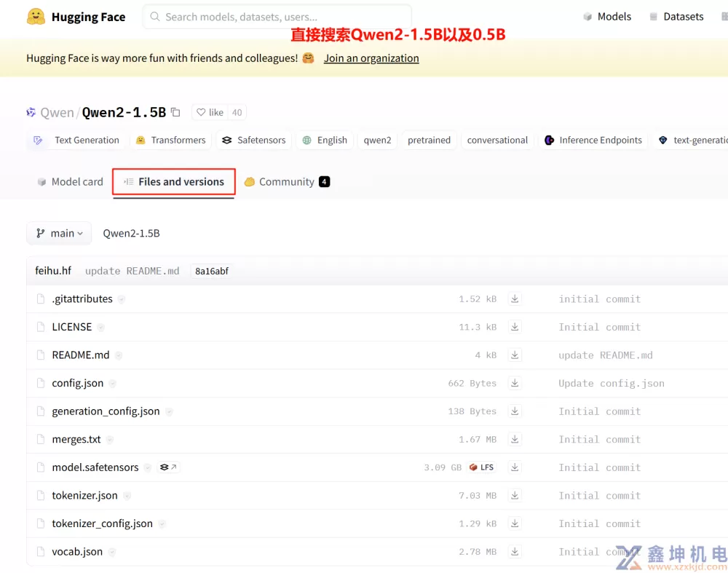Download the .gitattributes file

pyautogui.click(x=515, y=299)
